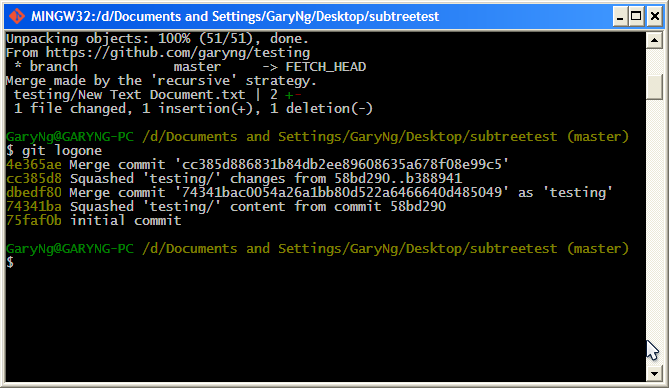Click commit hash 74341ba in log

coord(34,207)
